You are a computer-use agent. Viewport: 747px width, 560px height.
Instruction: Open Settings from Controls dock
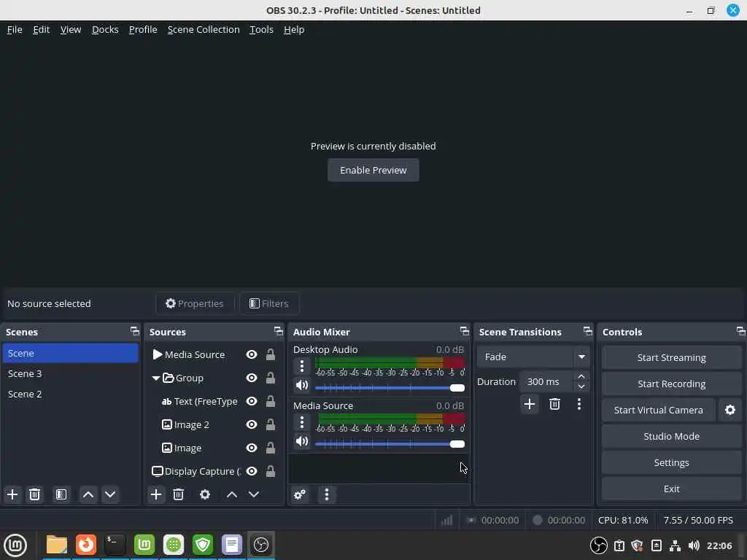(671, 462)
